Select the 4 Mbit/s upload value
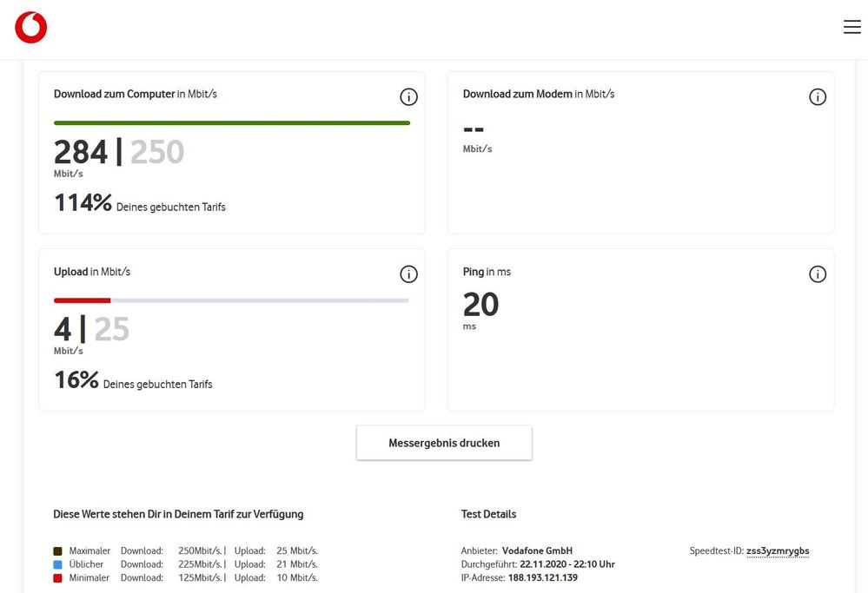868x593 pixels. tap(63, 330)
